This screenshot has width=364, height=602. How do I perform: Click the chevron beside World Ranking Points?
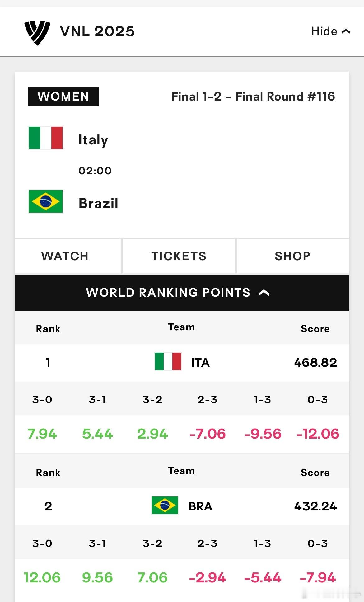264,293
